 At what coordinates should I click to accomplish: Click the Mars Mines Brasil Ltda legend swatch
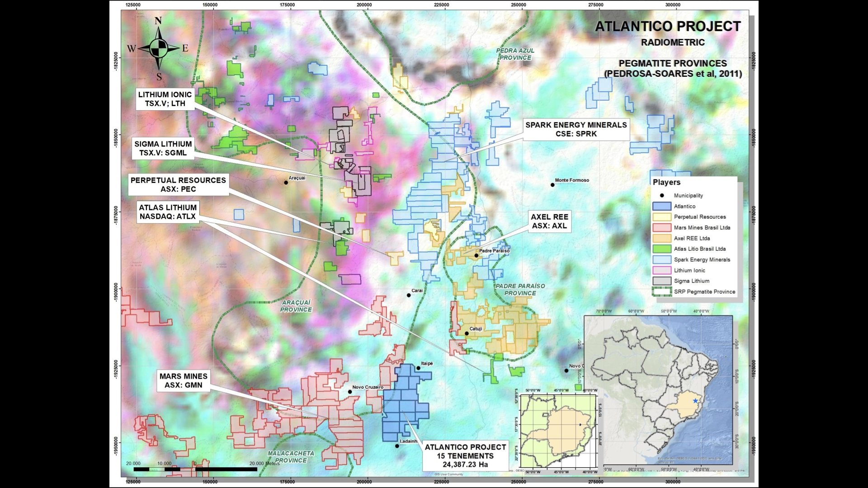[661, 228]
